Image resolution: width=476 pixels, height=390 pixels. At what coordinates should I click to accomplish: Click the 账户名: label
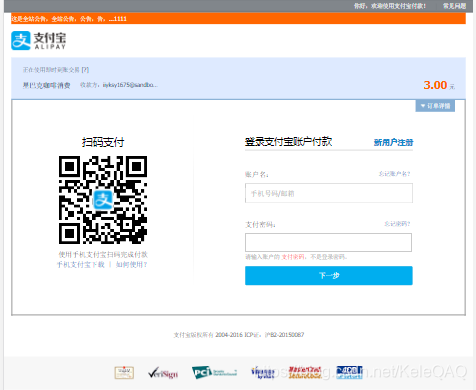pos(257,174)
